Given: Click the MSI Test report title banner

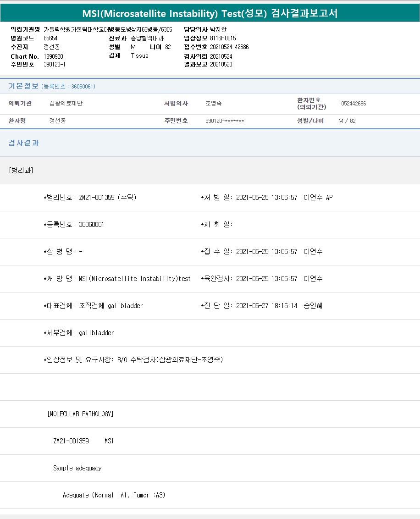Looking at the screenshot, I should pos(210,13).
